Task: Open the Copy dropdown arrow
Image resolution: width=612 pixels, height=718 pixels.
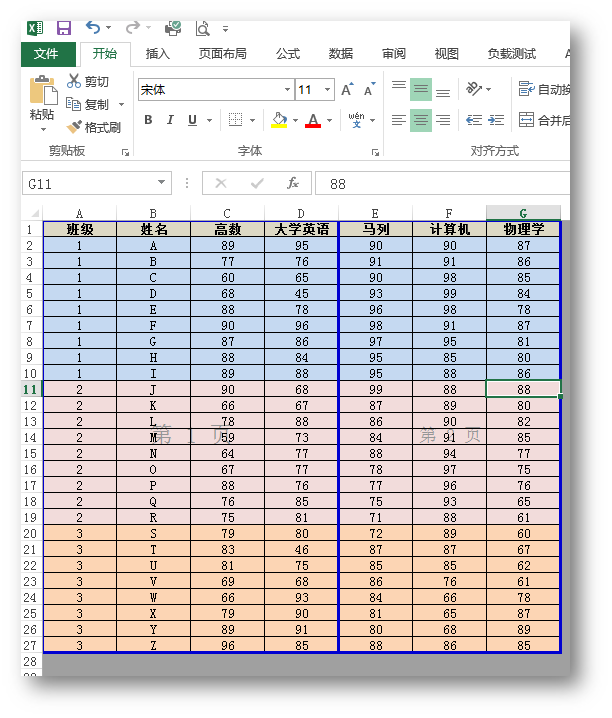Action: [121, 104]
